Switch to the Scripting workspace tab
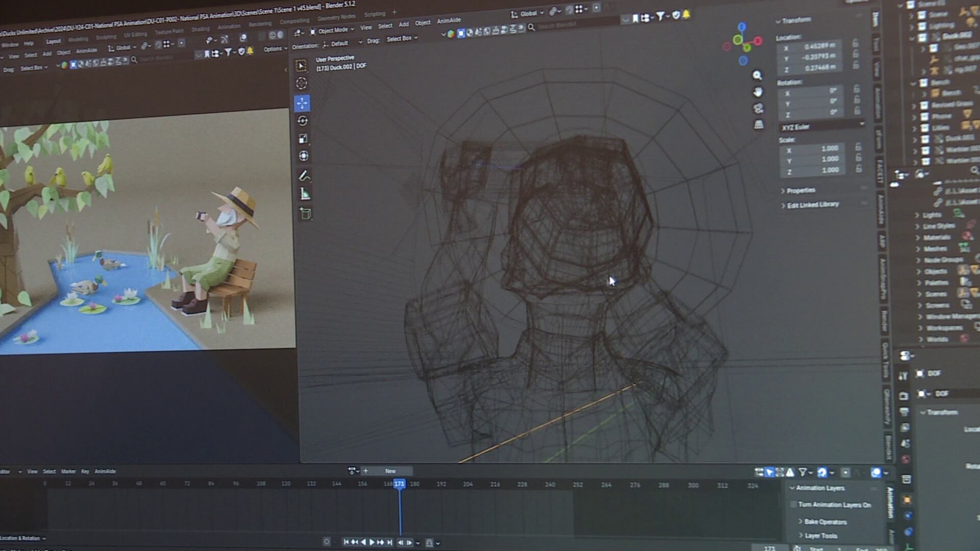 click(374, 14)
